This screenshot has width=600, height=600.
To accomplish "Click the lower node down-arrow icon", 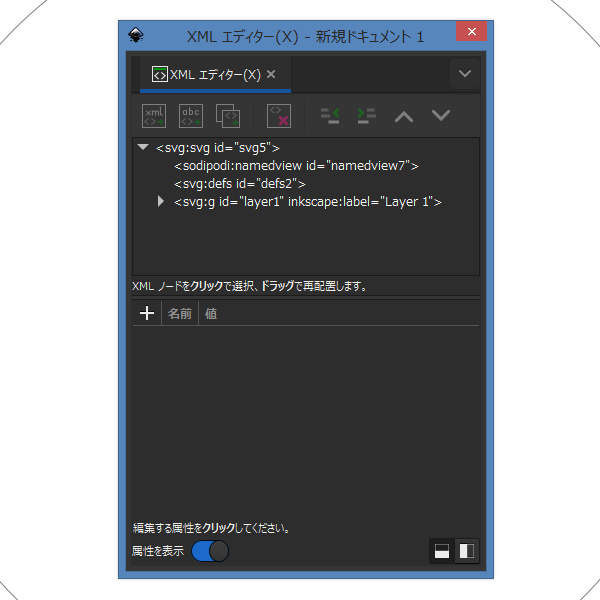I will point(440,115).
